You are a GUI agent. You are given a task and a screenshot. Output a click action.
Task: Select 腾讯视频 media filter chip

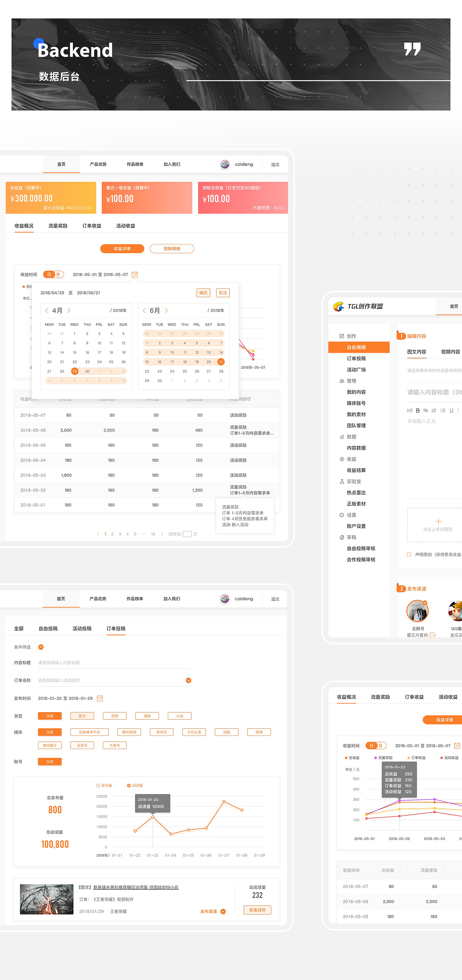point(129,732)
